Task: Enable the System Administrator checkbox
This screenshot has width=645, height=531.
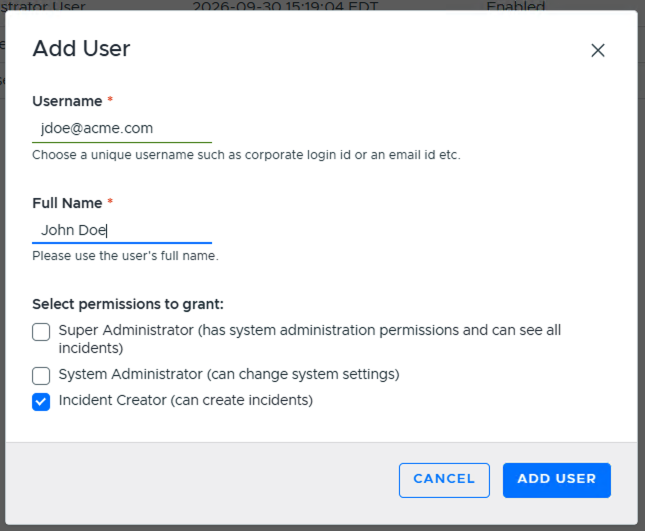Action: pos(41,376)
